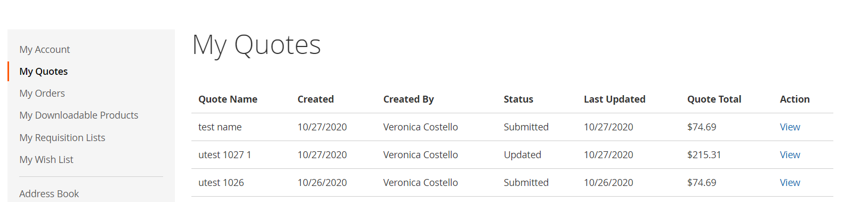Select My Quotes sidebar item
The image size is (868, 202).
44,71
